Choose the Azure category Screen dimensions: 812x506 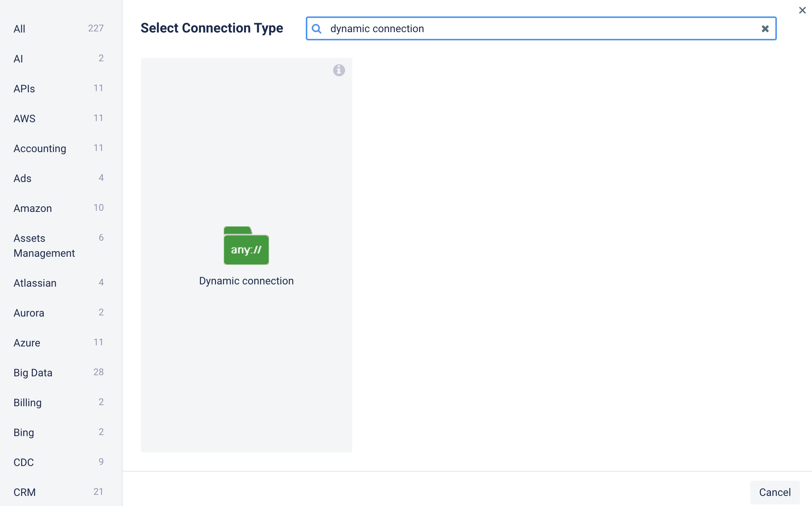pos(59,343)
